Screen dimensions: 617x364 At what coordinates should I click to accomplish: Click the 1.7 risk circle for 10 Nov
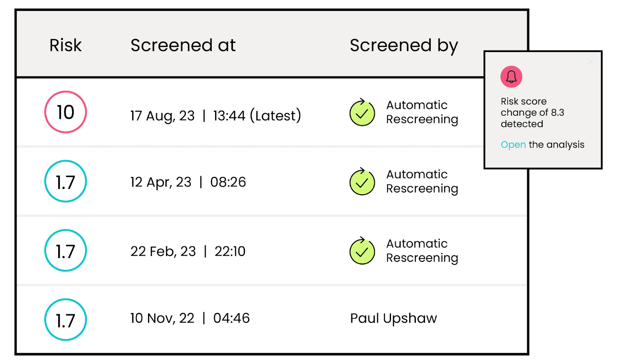[66, 320]
